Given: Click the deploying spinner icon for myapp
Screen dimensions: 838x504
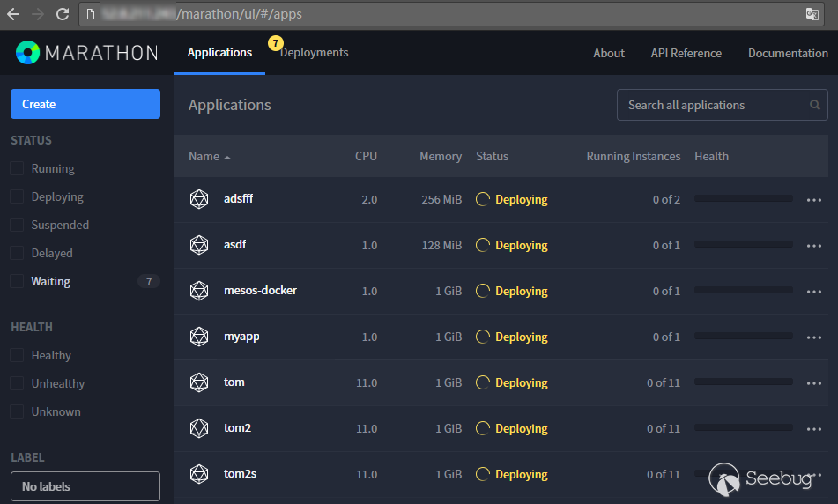Looking at the screenshot, I should [483, 337].
